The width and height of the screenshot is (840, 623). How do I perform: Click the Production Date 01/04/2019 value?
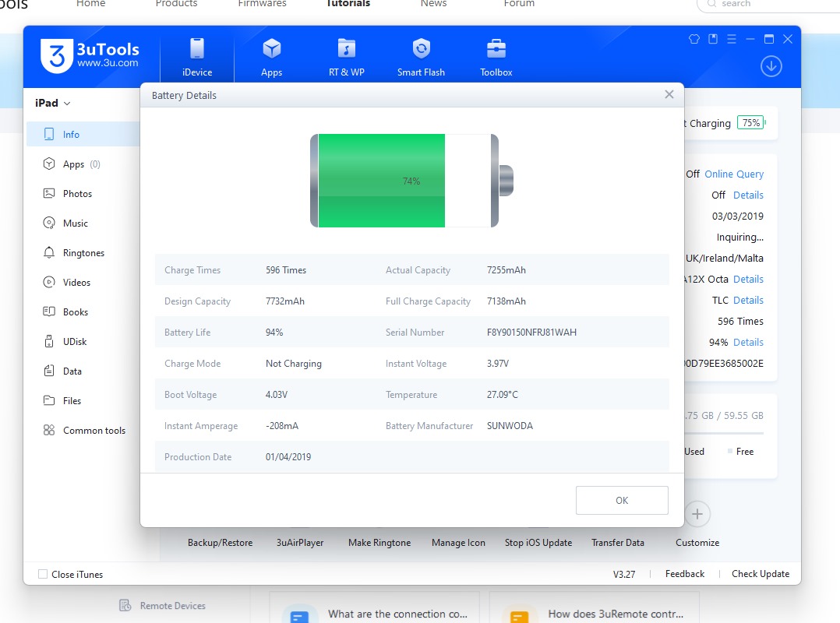(288, 457)
